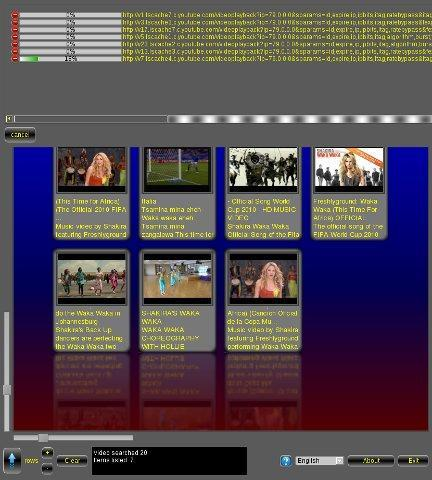Image resolution: width=432 pixels, height=480 pixels.
Task: Remove the v23.lscache2 download row
Action: point(15,44)
